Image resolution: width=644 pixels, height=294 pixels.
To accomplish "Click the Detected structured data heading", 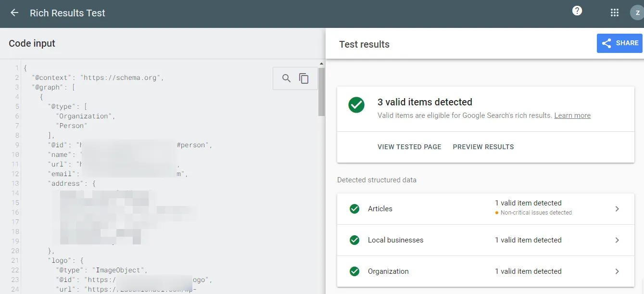I will (377, 180).
